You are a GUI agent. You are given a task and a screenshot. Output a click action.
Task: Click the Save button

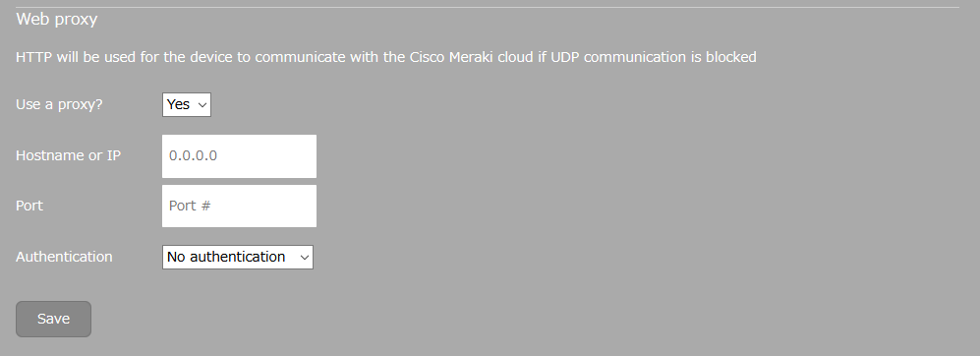point(53,319)
